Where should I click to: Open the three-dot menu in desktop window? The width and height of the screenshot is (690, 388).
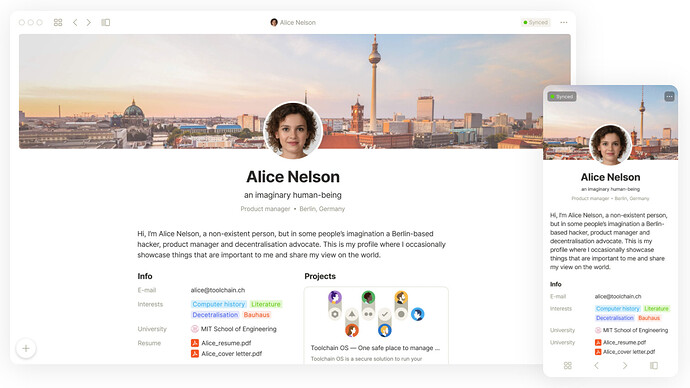(x=564, y=22)
